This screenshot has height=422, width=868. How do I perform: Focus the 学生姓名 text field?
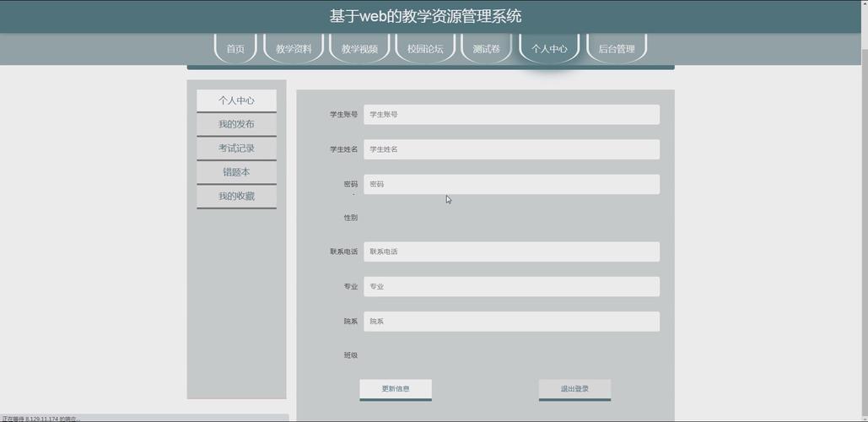pyautogui.click(x=511, y=149)
